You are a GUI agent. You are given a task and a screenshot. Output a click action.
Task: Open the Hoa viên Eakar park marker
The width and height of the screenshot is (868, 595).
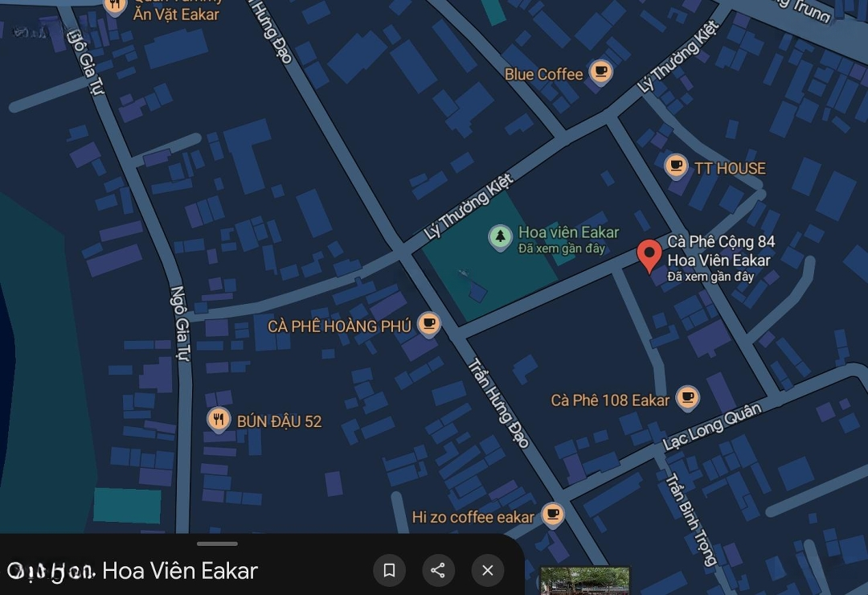click(x=500, y=237)
